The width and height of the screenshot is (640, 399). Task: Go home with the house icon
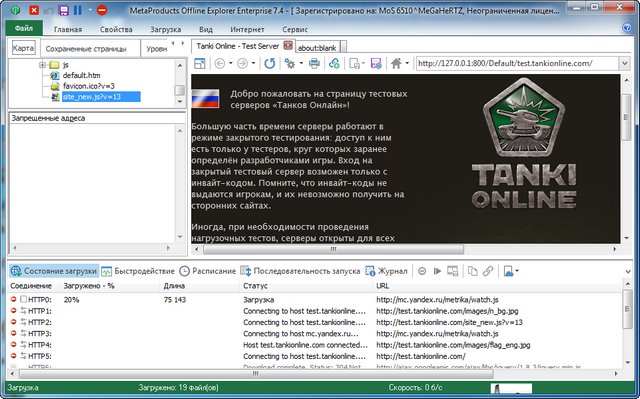point(396,64)
